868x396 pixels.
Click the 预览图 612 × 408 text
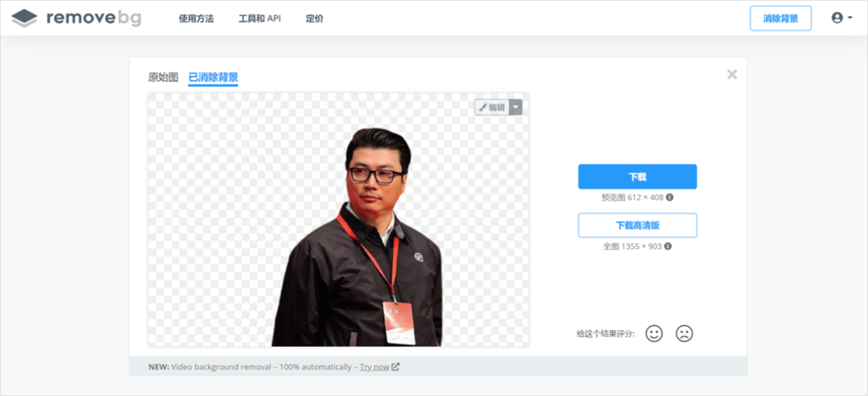tap(633, 198)
